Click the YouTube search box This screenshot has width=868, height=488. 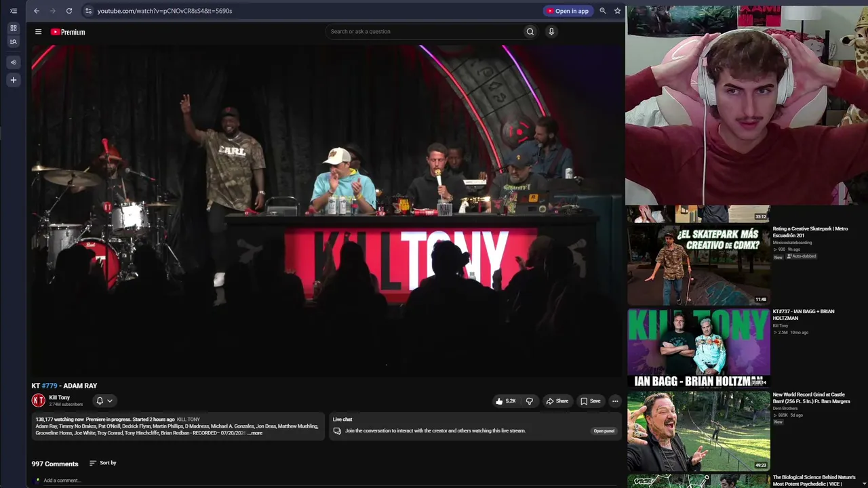coord(424,32)
